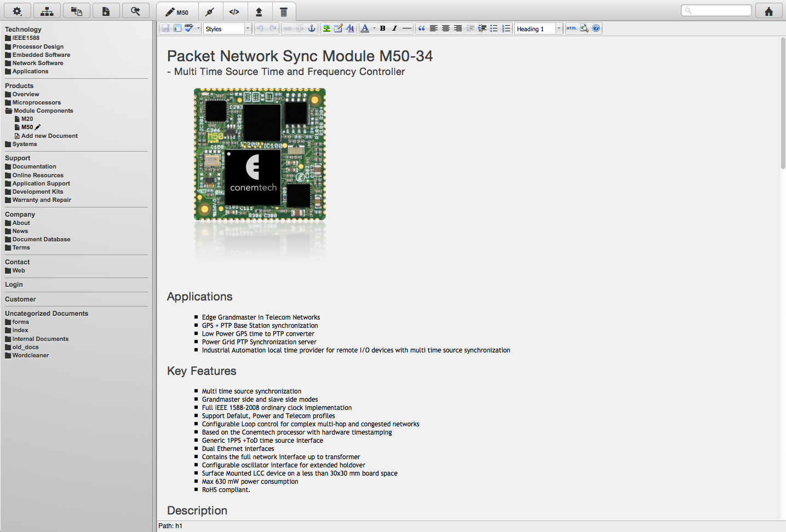786x532 pixels.
Task: Open the Wordcleaner folder
Action: [x=27, y=355]
